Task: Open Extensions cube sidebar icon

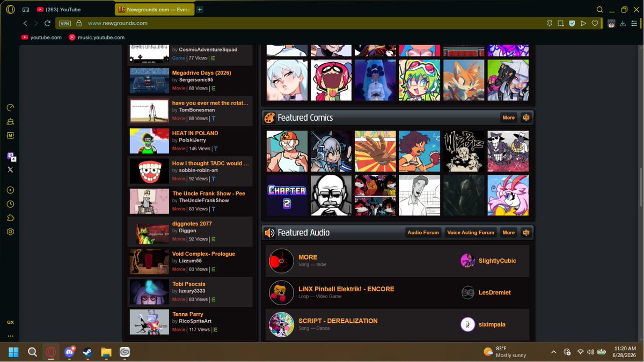Action: (x=10, y=218)
